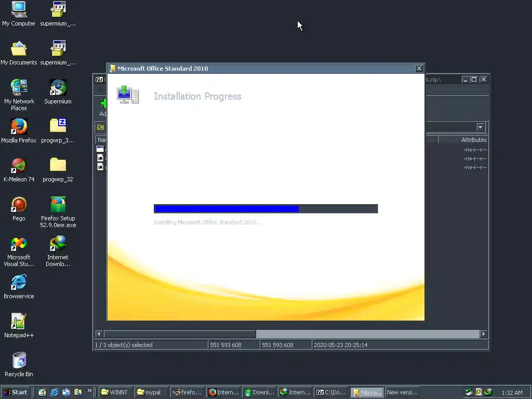Launch Browservice shortcut
Screen dimensions: 532x399
19,287
